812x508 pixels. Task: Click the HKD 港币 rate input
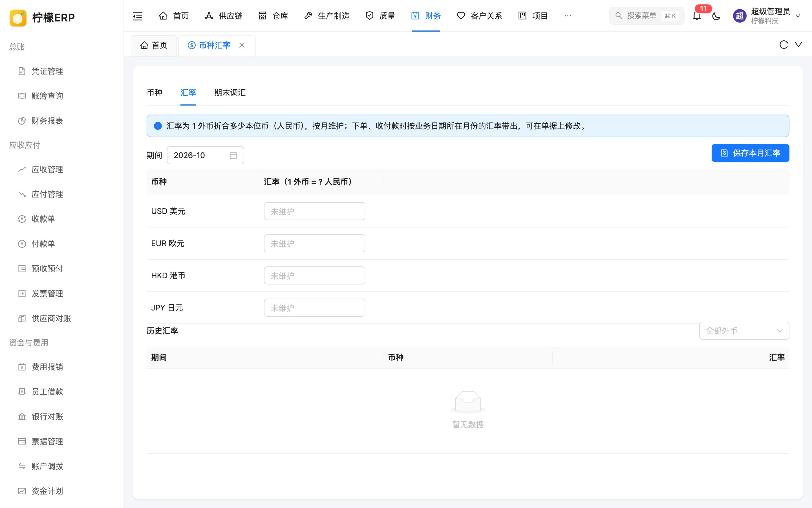(314, 275)
